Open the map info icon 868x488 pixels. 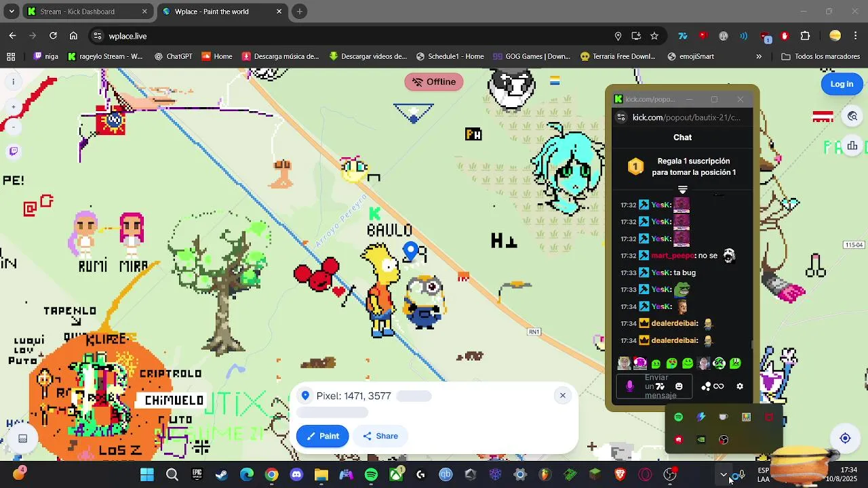13,82
